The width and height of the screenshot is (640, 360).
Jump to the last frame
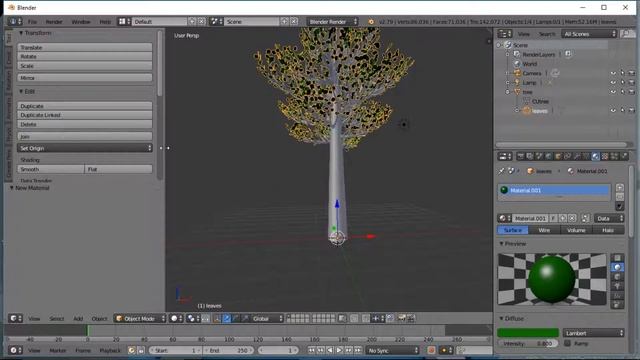pos(358,350)
